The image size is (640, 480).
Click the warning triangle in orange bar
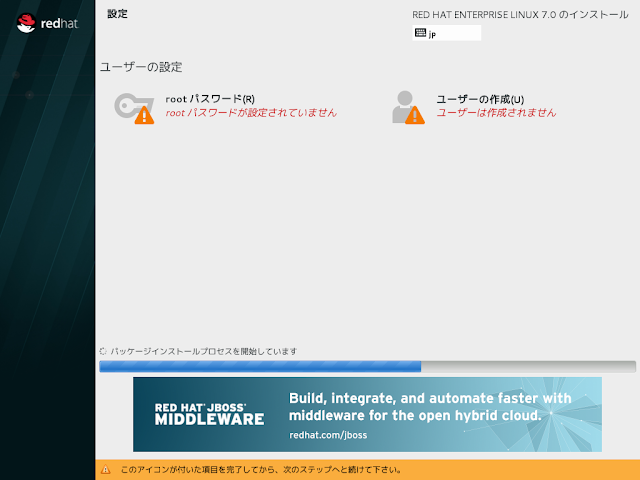[106, 469]
